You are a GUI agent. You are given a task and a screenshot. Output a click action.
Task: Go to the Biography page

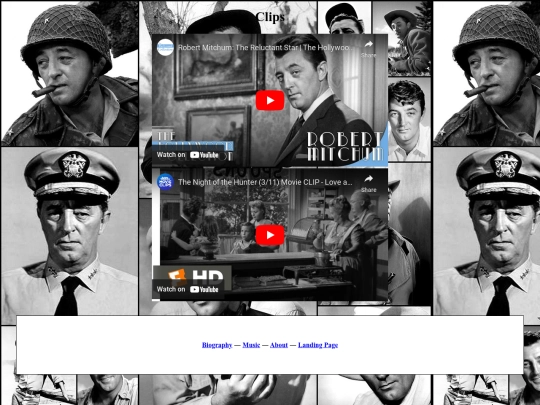click(217, 345)
